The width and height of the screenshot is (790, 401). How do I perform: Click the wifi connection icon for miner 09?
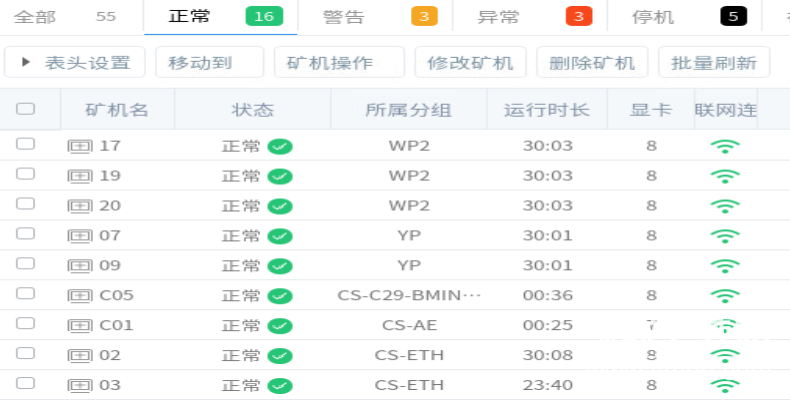pos(724,266)
